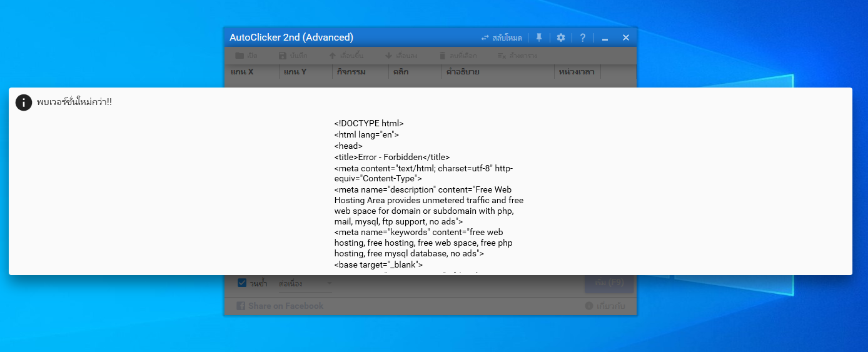Click the info icon beside the update notice

(24, 103)
